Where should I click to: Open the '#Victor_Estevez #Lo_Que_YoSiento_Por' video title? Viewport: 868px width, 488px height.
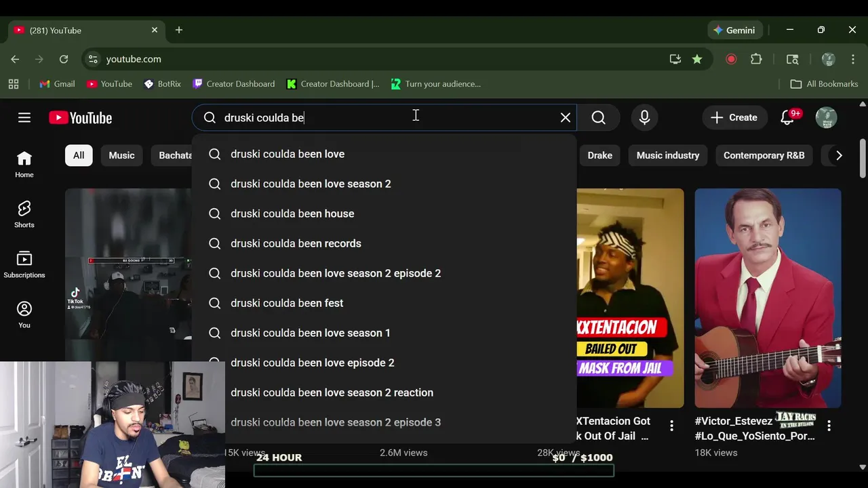(755, 428)
